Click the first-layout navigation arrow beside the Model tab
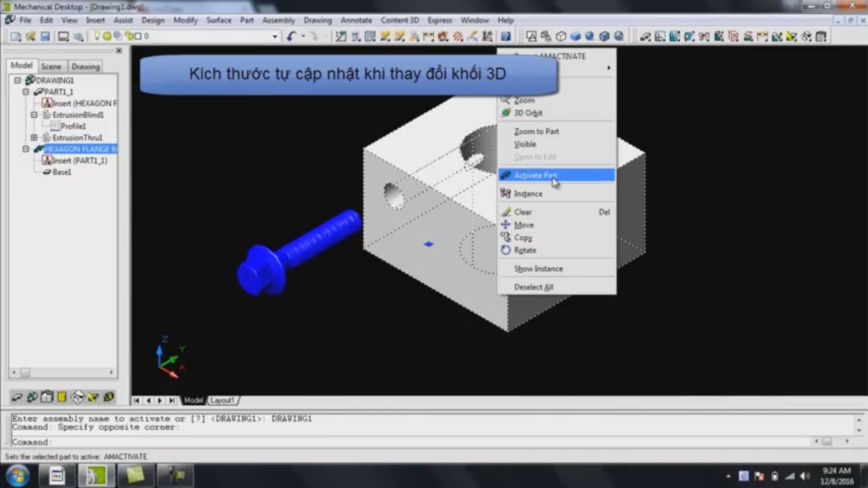 (137, 401)
